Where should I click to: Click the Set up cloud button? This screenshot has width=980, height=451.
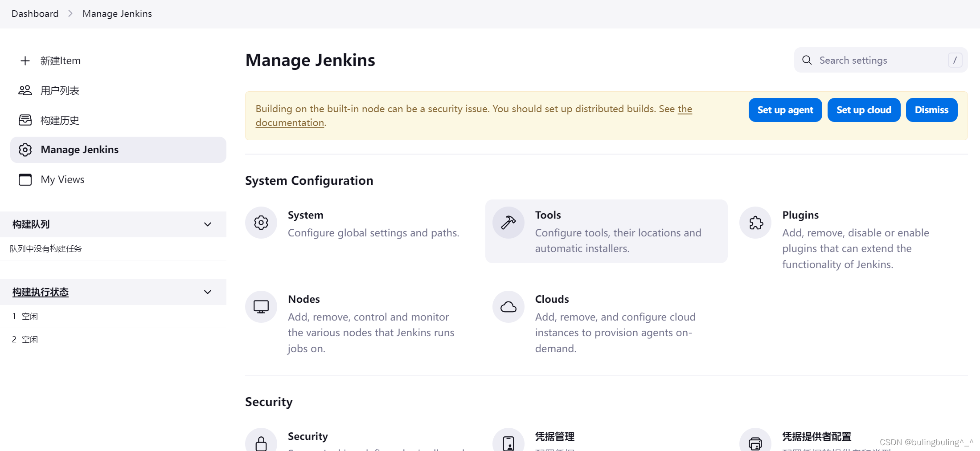tap(864, 110)
